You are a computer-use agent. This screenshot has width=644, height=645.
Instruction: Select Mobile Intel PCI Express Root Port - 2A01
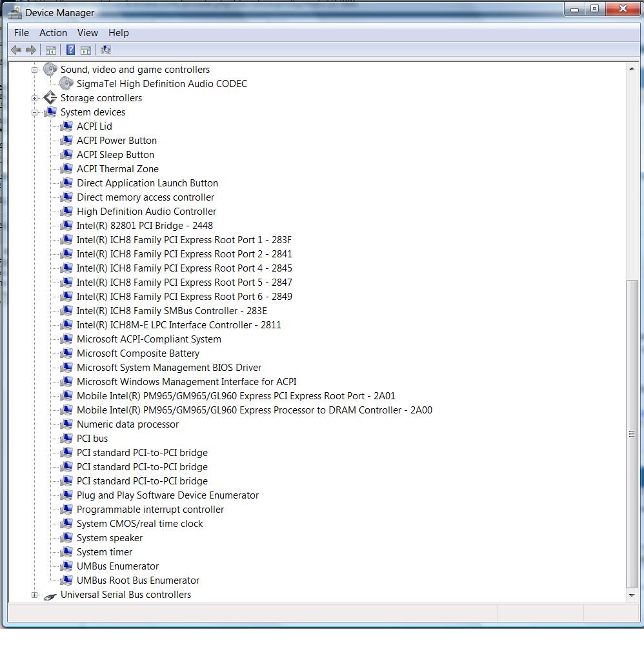(236, 396)
